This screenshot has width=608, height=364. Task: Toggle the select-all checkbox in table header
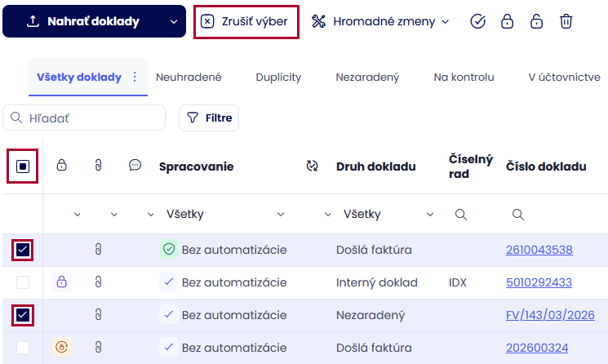pyautogui.click(x=23, y=166)
